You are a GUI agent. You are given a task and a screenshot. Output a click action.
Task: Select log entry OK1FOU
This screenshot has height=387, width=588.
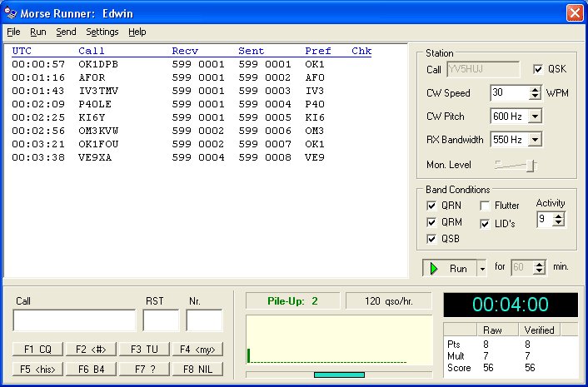[169, 144]
